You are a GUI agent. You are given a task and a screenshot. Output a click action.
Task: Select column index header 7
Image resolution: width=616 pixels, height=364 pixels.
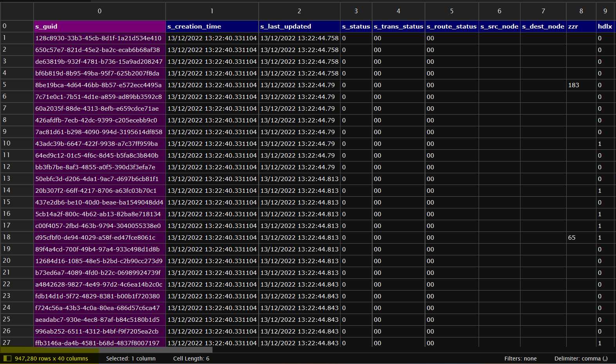pyautogui.click(x=543, y=11)
